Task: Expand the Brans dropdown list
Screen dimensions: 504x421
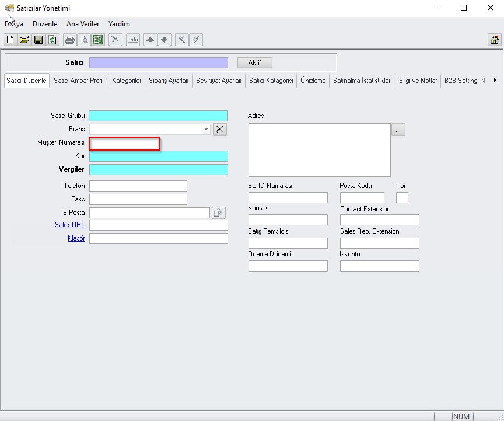Action: pos(206,129)
